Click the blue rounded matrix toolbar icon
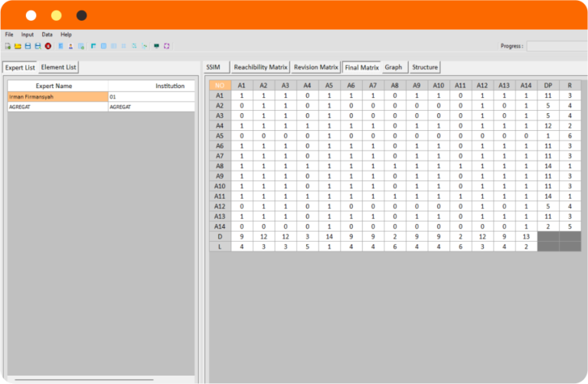Viewport: 588px width, 384px height. (103, 46)
